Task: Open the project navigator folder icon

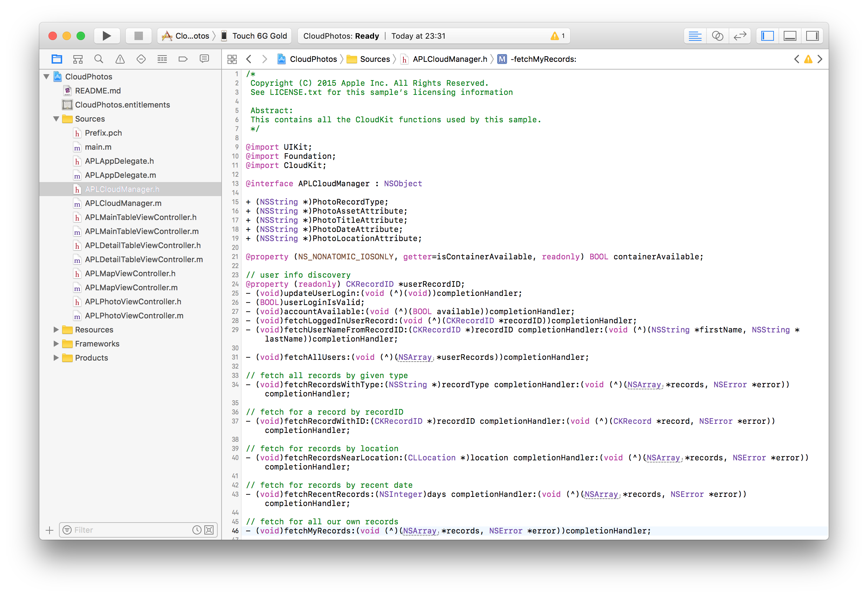Action: pos(57,59)
